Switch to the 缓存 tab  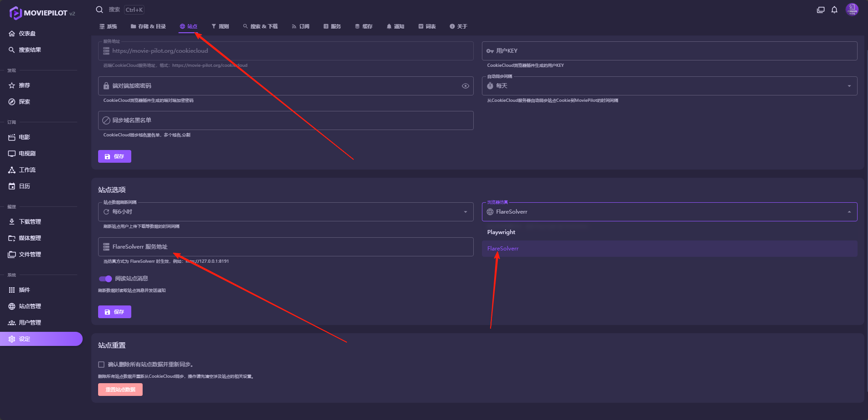364,26
